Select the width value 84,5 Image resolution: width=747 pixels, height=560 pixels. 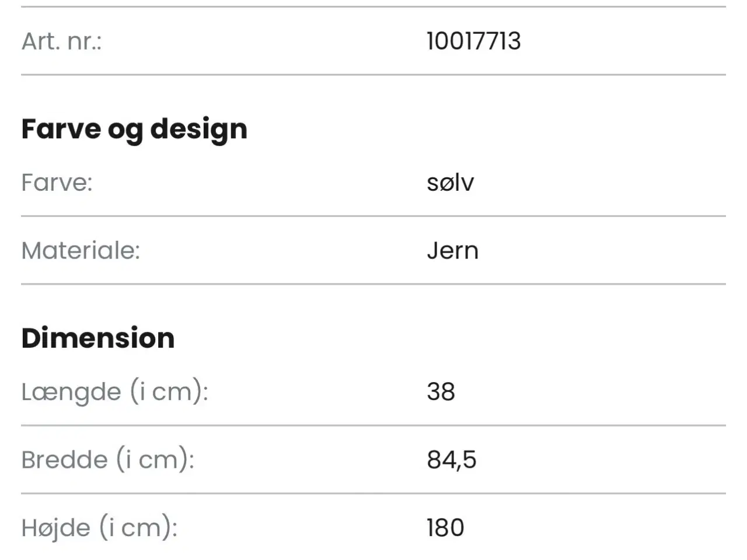[451, 460]
